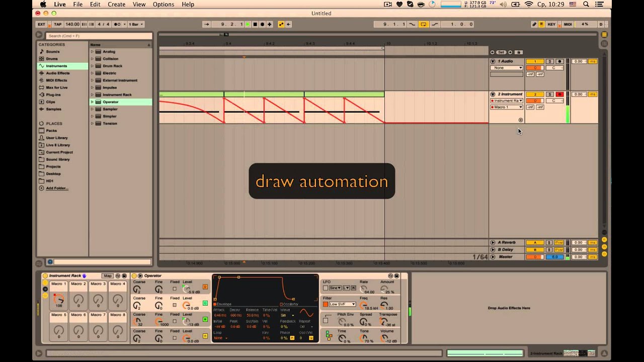Expand the Tension folder
The width and height of the screenshot is (644, 362).
[x=92, y=124]
